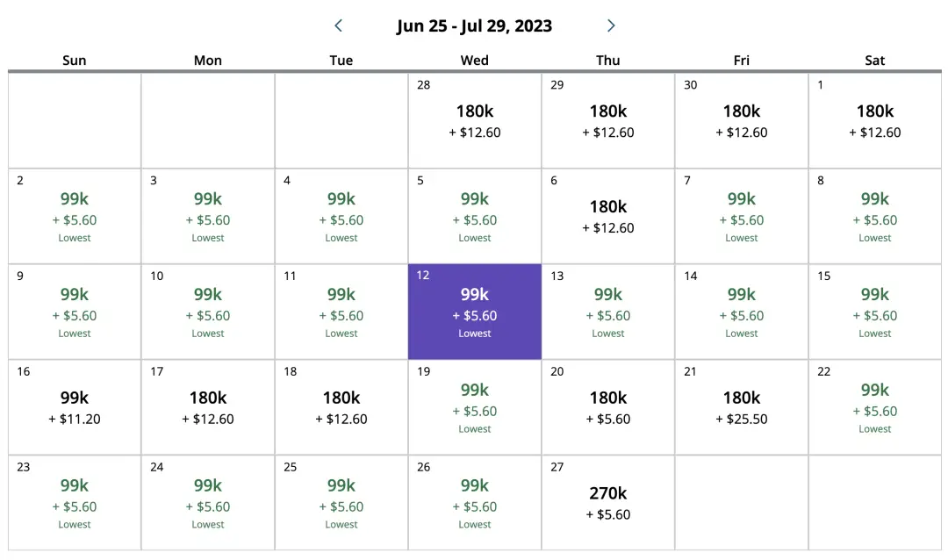Select July 19 lowest fare

coord(475,407)
